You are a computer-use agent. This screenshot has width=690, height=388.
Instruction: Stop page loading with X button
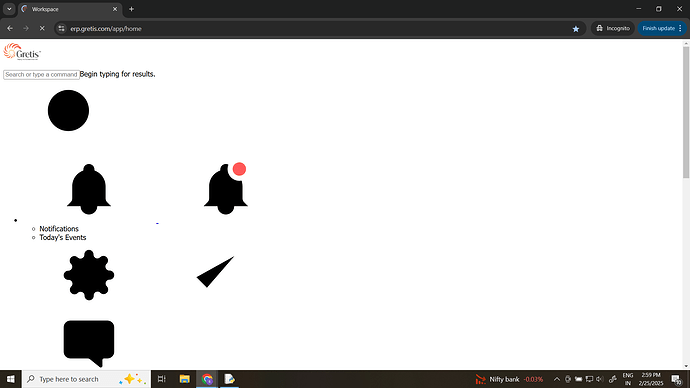42,29
